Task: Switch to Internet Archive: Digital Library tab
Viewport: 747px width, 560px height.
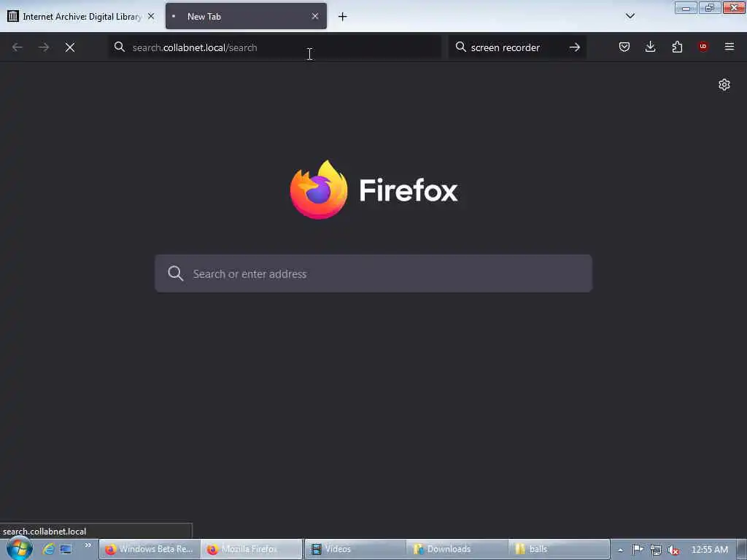Action: point(81,16)
